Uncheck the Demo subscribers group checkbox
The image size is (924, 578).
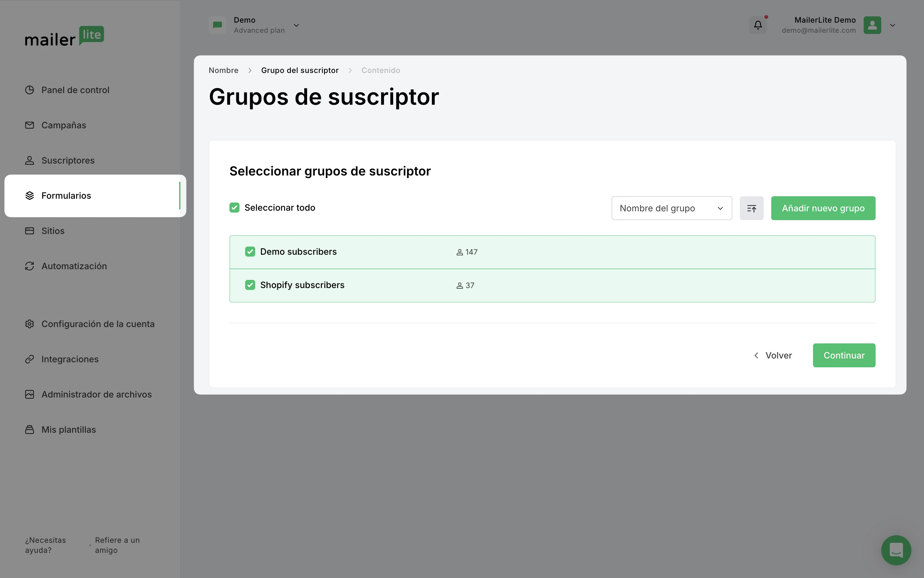click(250, 252)
